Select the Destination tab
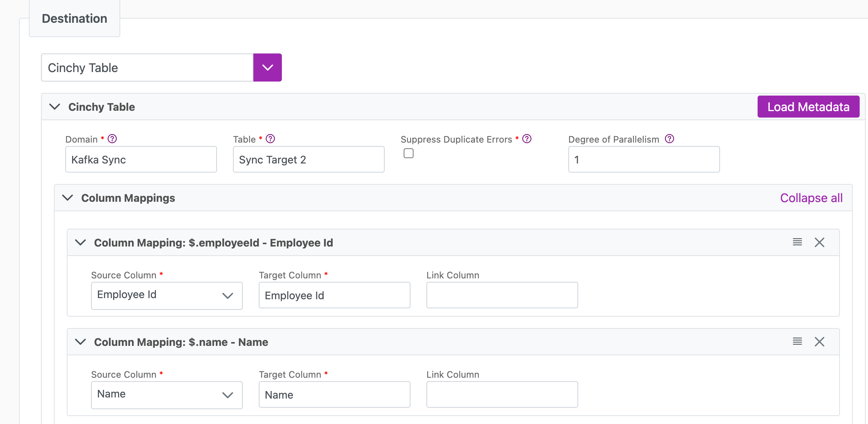Viewport: 868px width, 424px height. point(74,19)
